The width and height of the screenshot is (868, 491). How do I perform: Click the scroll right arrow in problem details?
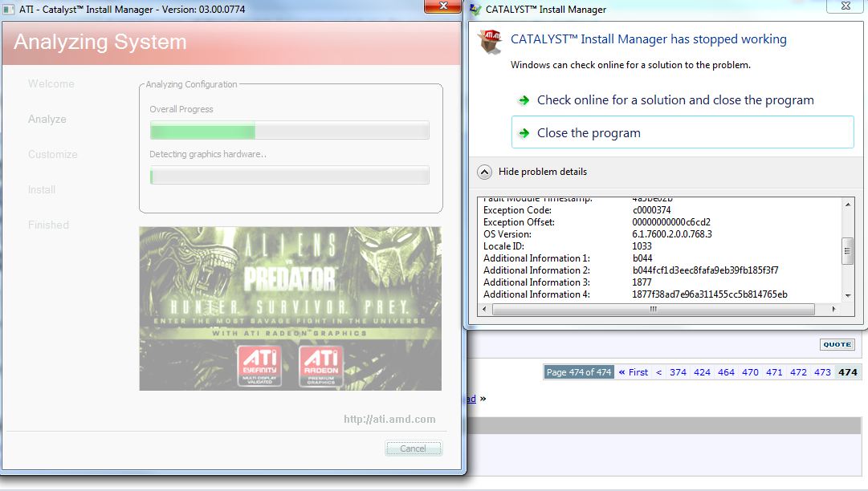834,309
